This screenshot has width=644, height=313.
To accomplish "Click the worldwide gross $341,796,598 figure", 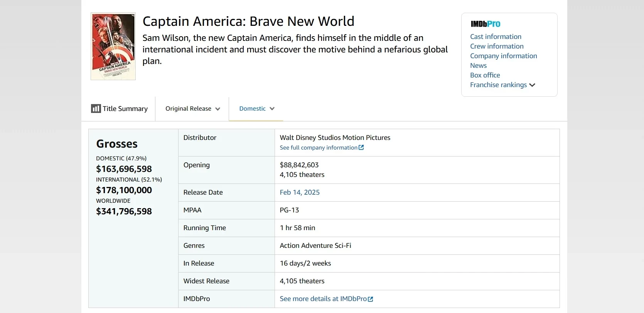I will click(124, 211).
